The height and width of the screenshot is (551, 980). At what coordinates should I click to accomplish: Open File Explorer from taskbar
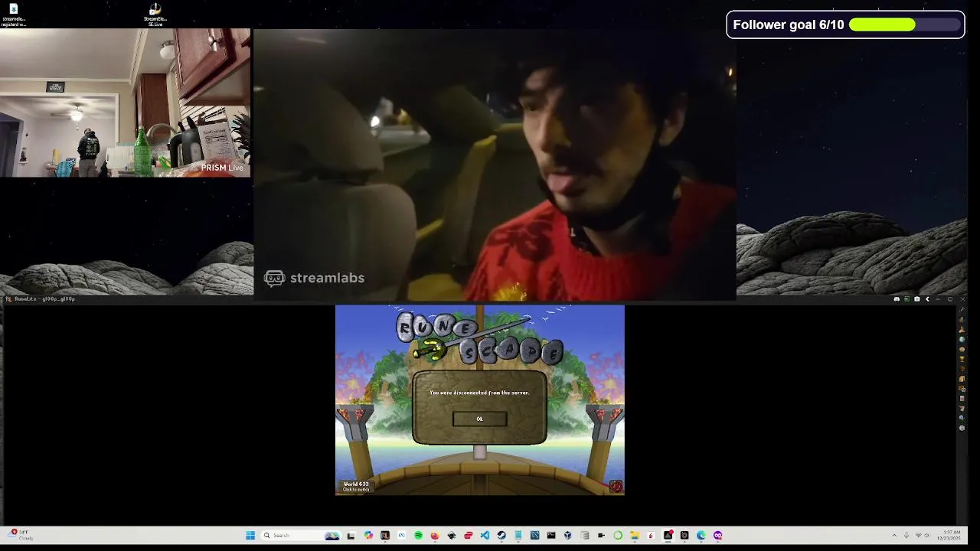click(635, 535)
